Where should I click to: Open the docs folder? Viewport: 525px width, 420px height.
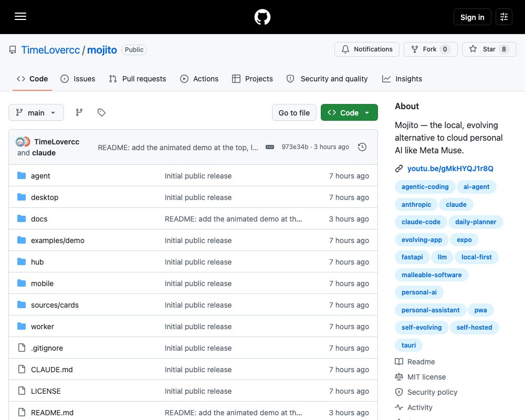tap(39, 219)
